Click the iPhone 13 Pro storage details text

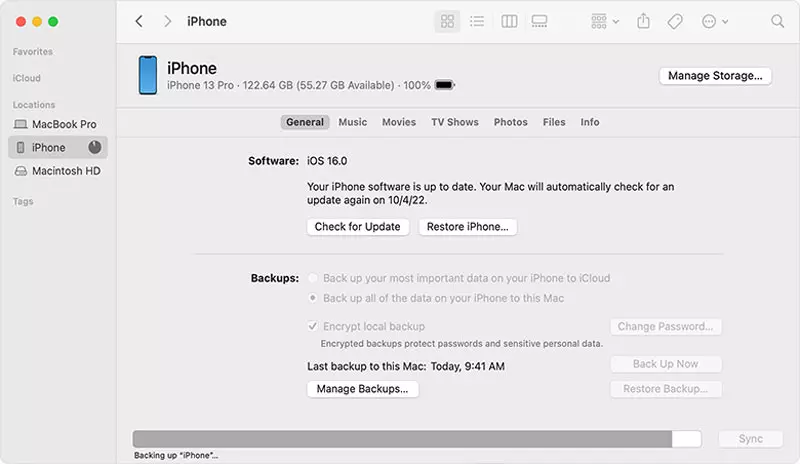click(x=298, y=85)
